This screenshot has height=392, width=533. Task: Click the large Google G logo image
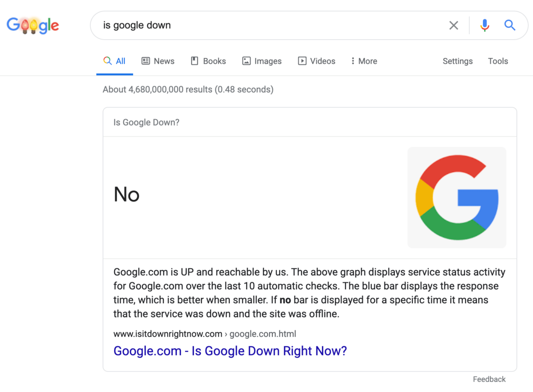tap(456, 197)
